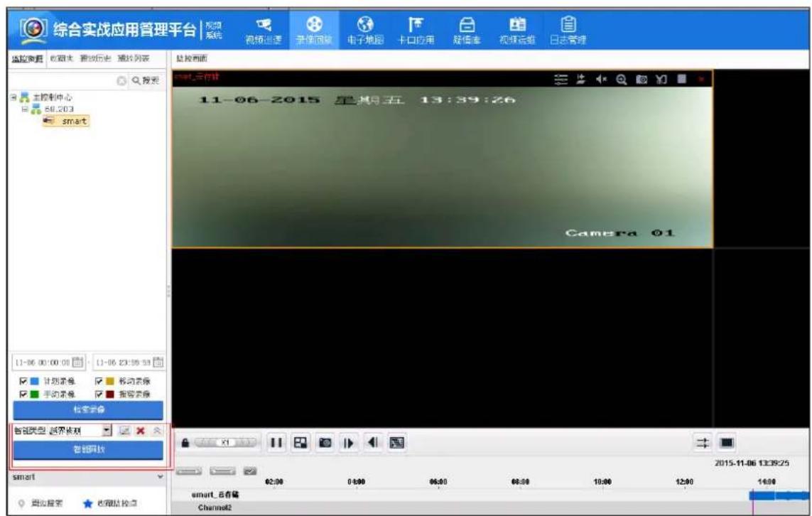Image resolution: width=812 pixels, height=516 pixels.
Task: Open playback settings with arrows icon at right
Action: point(703,443)
